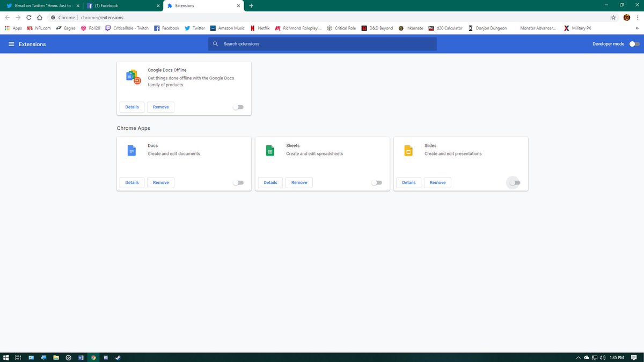Bookmark this page with the star
This screenshot has width=644, height=362.
(613, 17)
